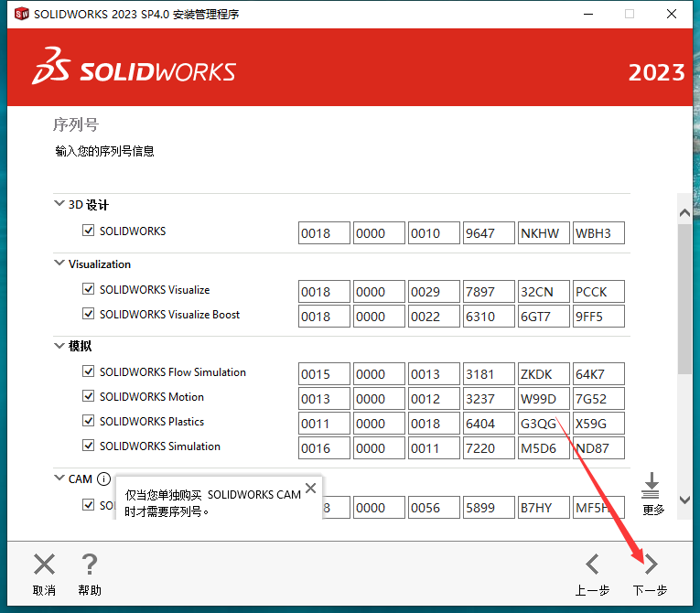Click Plastics serial field X59G
Image resolution: width=700 pixels, height=613 pixels.
[598, 424]
